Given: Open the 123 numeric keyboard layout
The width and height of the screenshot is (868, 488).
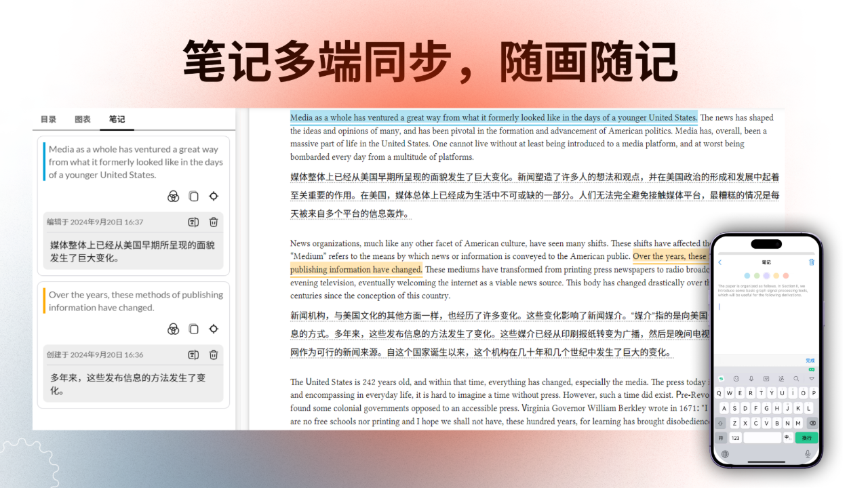Looking at the screenshot, I should pyautogui.click(x=735, y=438).
